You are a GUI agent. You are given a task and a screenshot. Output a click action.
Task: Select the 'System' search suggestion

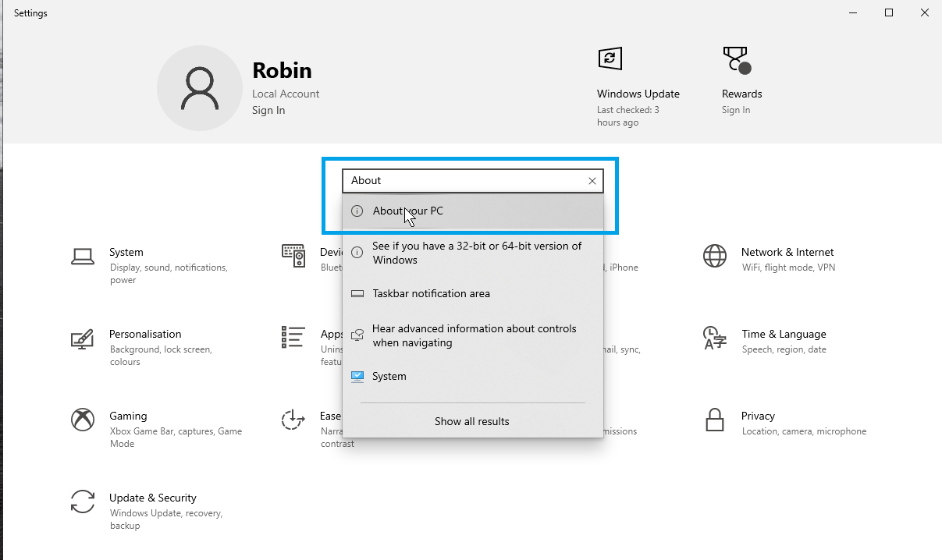(473, 377)
